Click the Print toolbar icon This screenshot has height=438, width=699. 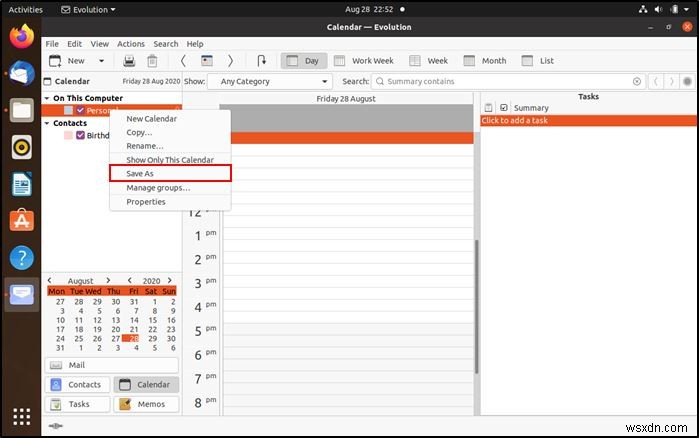pyautogui.click(x=129, y=61)
